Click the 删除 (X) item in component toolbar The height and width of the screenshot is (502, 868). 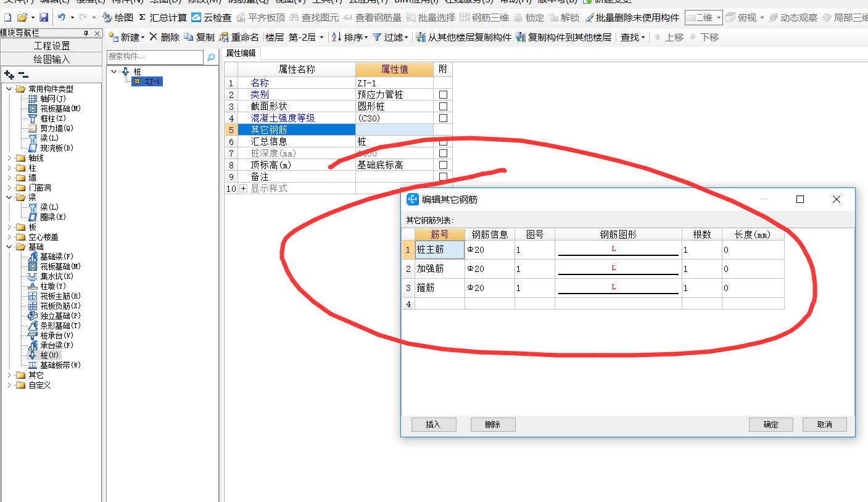tap(165, 37)
